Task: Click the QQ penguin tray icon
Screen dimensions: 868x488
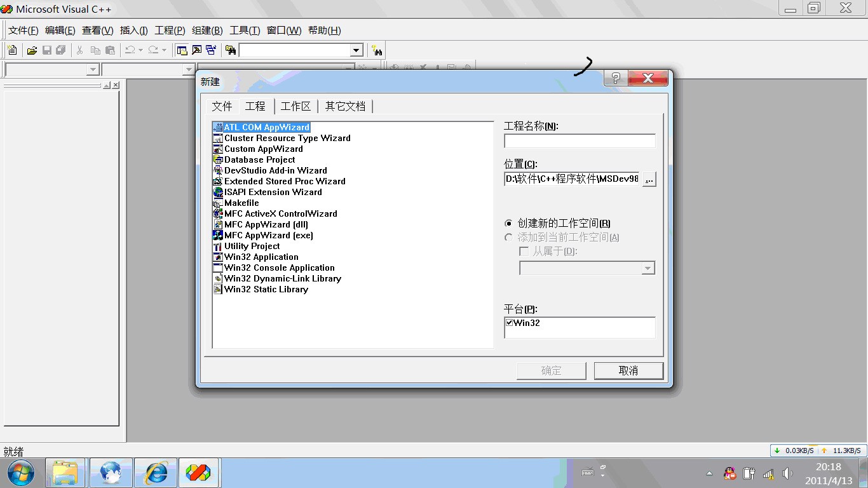Action: pyautogui.click(x=730, y=473)
